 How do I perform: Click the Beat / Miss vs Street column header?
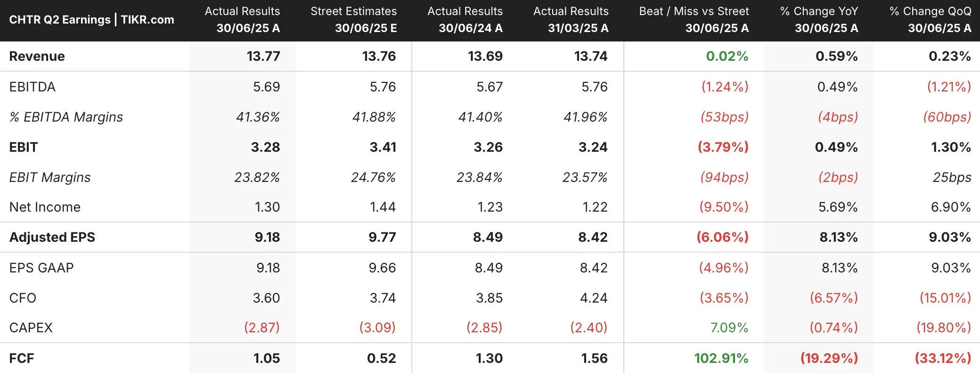pos(694,20)
